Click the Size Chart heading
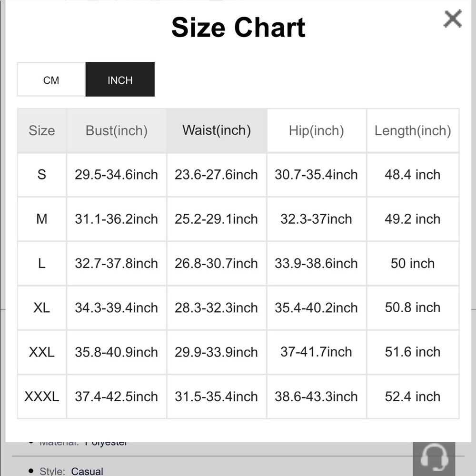476x476 pixels. coord(238,27)
